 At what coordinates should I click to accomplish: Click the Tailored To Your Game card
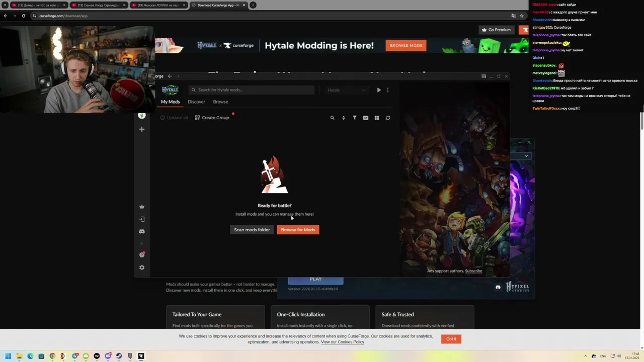coord(215,318)
